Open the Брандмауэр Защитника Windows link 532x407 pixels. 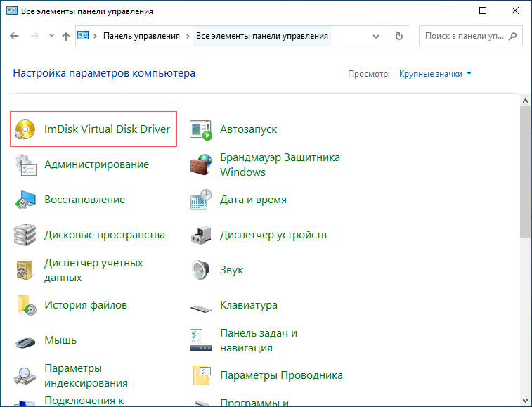[280, 164]
